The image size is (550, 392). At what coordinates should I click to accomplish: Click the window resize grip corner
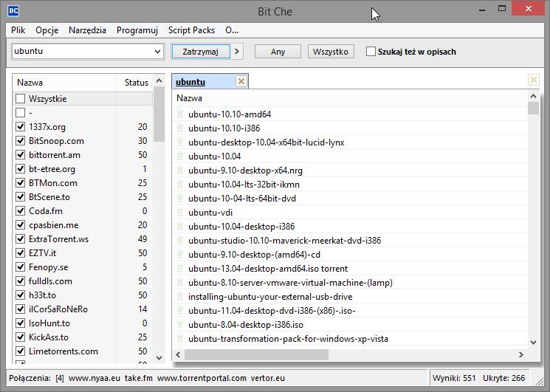[x=538, y=381]
